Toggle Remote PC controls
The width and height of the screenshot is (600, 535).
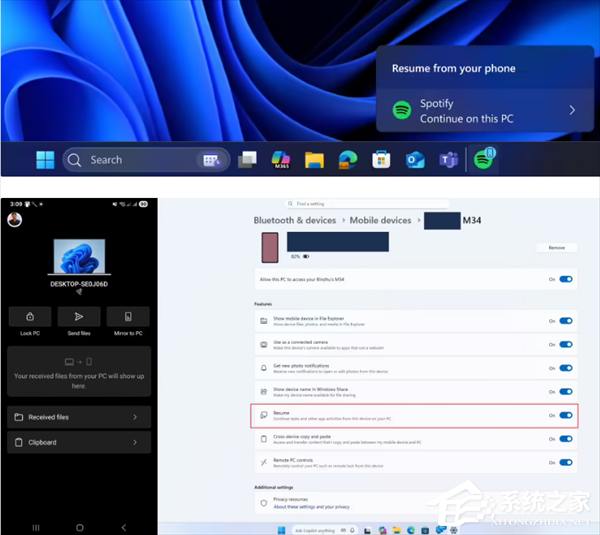click(x=566, y=463)
